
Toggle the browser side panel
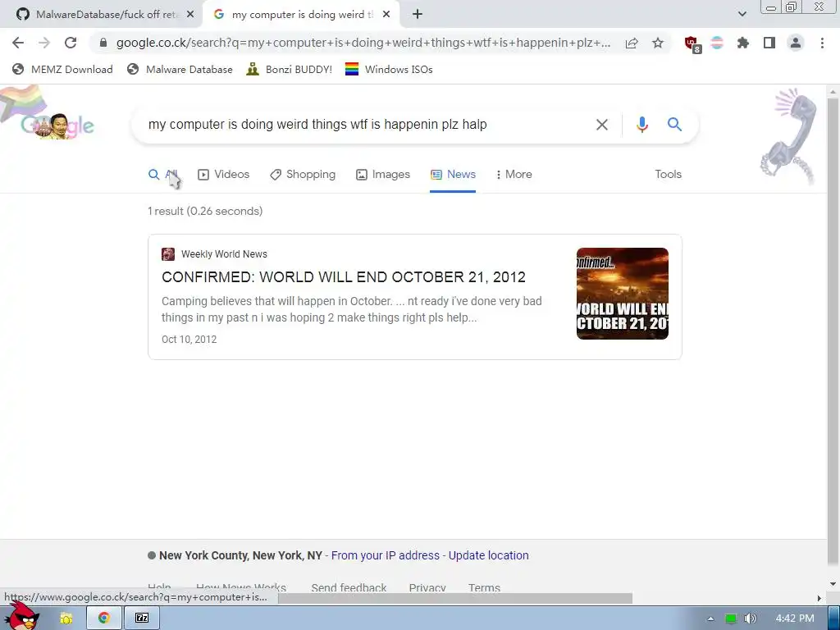(x=769, y=43)
